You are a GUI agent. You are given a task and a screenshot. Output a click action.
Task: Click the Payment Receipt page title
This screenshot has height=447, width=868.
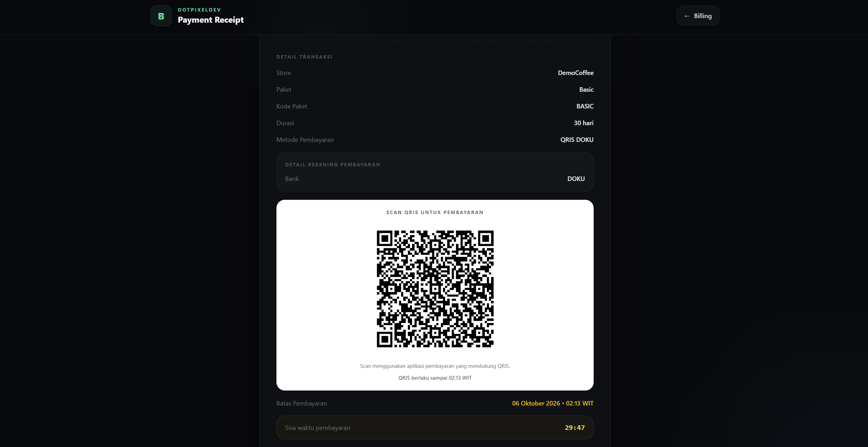pyautogui.click(x=211, y=20)
